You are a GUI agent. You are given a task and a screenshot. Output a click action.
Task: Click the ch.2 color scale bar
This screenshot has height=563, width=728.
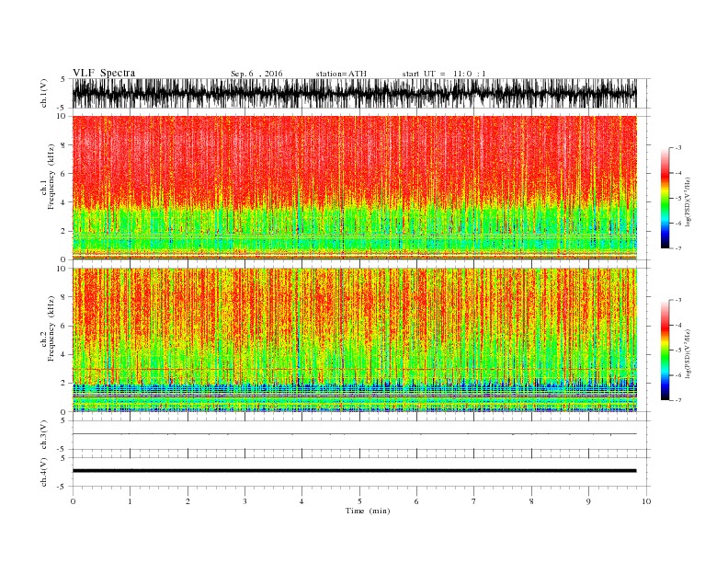[665, 350]
